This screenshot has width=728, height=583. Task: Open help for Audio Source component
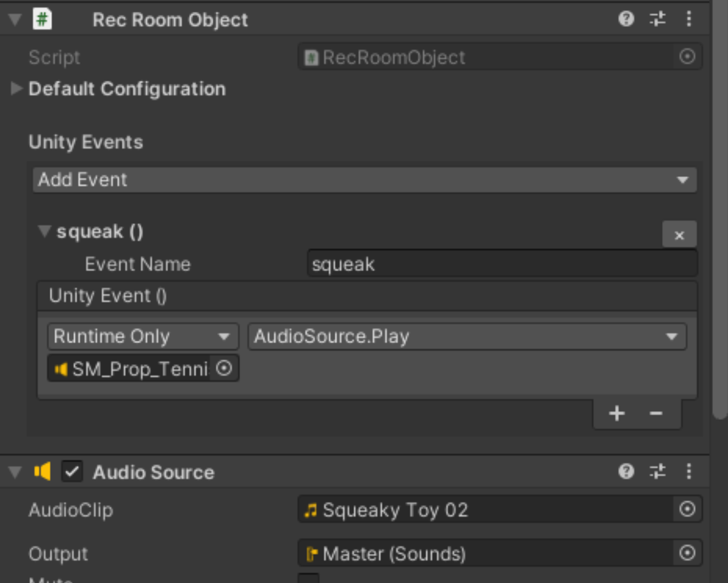point(626,471)
